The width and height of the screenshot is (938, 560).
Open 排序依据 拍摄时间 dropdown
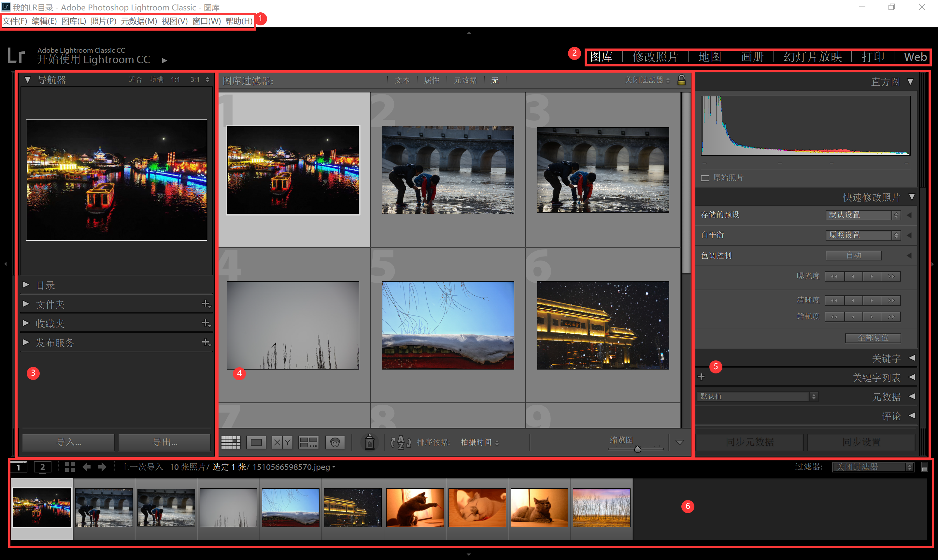[479, 442]
